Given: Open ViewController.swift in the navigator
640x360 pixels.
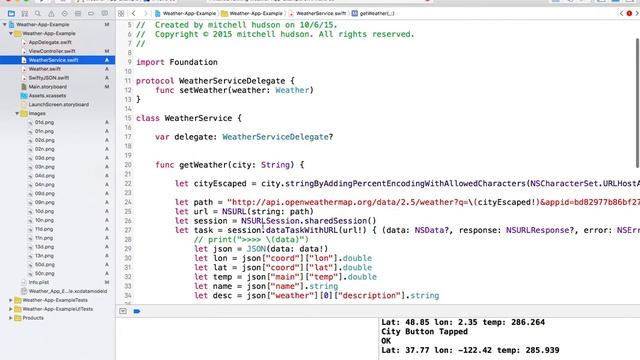Looking at the screenshot, I should 52,51.
